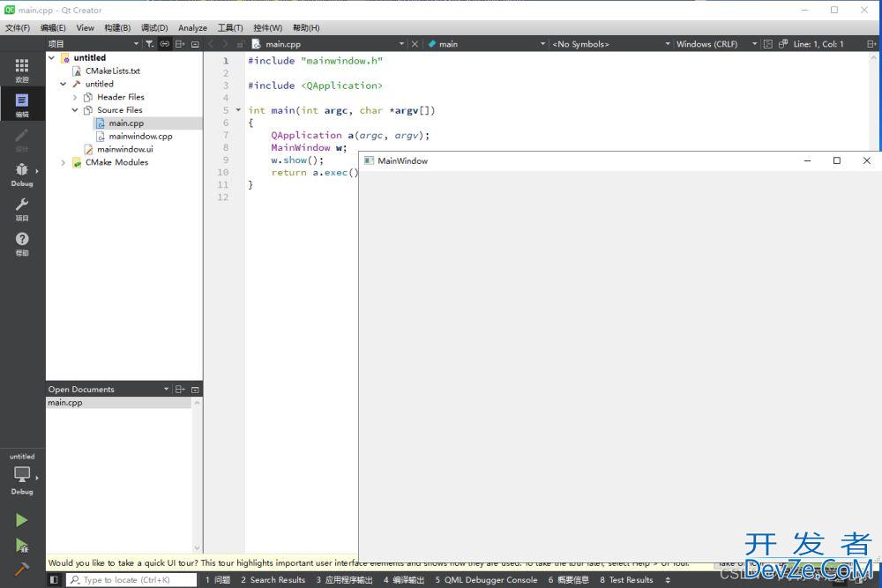The width and height of the screenshot is (882, 588).
Task: Open the 构建(B) menu
Action: click(117, 27)
